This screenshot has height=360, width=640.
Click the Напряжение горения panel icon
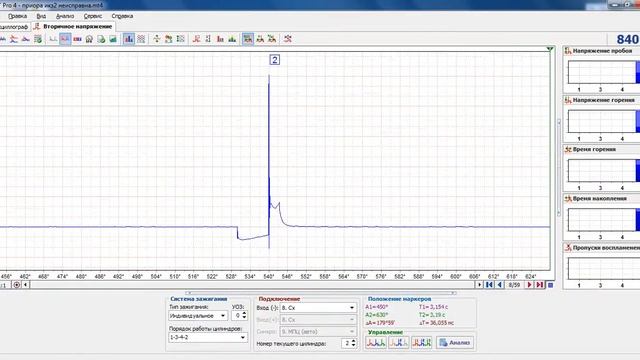coord(568,100)
